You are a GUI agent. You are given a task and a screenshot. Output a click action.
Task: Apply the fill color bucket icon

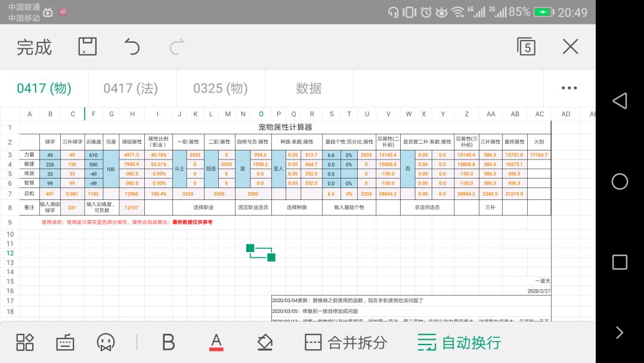click(x=265, y=342)
